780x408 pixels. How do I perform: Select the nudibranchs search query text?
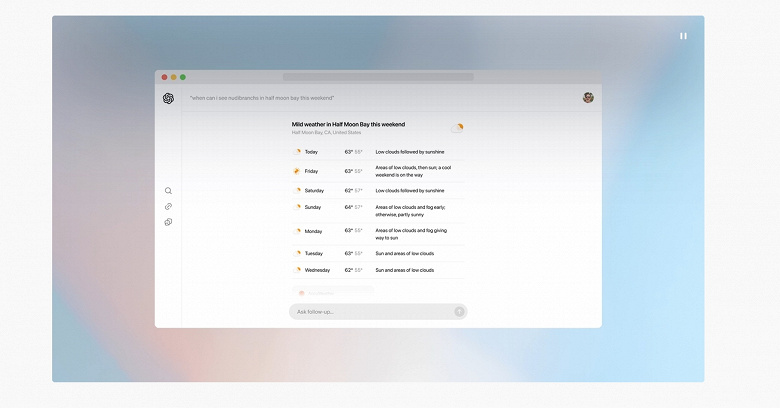click(262, 98)
